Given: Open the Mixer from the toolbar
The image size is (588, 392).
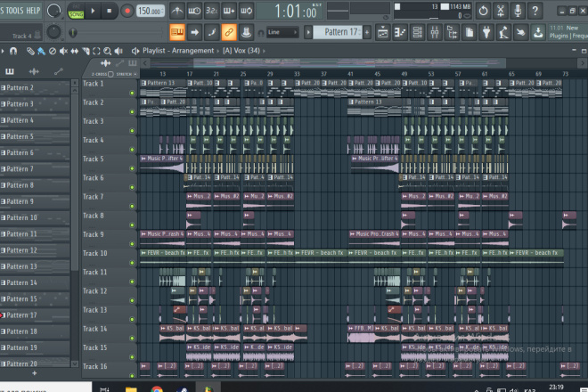Looking at the screenshot, I should [x=434, y=33].
